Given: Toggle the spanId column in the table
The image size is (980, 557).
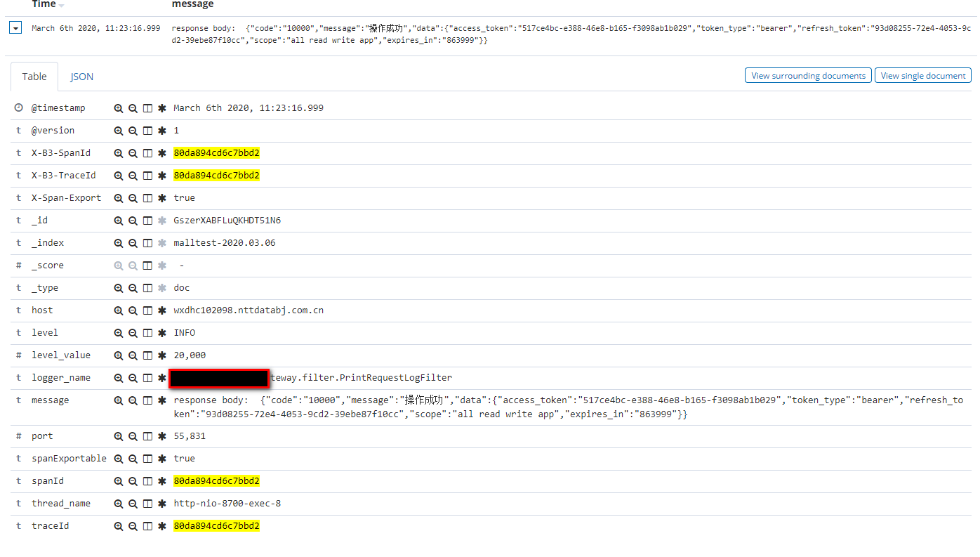Looking at the screenshot, I should pyautogui.click(x=147, y=480).
